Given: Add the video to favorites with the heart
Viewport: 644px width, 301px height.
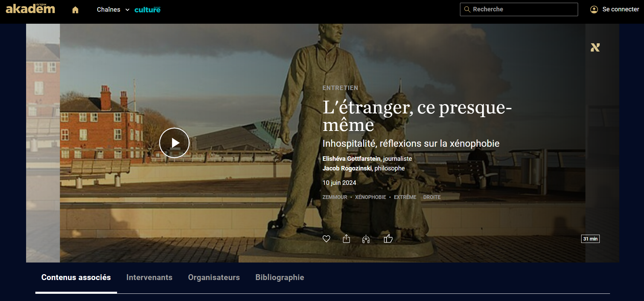Looking at the screenshot, I should (326, 239).
